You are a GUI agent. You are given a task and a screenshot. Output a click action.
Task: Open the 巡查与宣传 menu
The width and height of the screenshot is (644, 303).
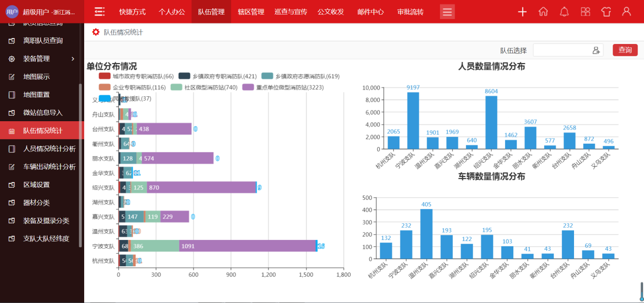click(x=290, y=12)
